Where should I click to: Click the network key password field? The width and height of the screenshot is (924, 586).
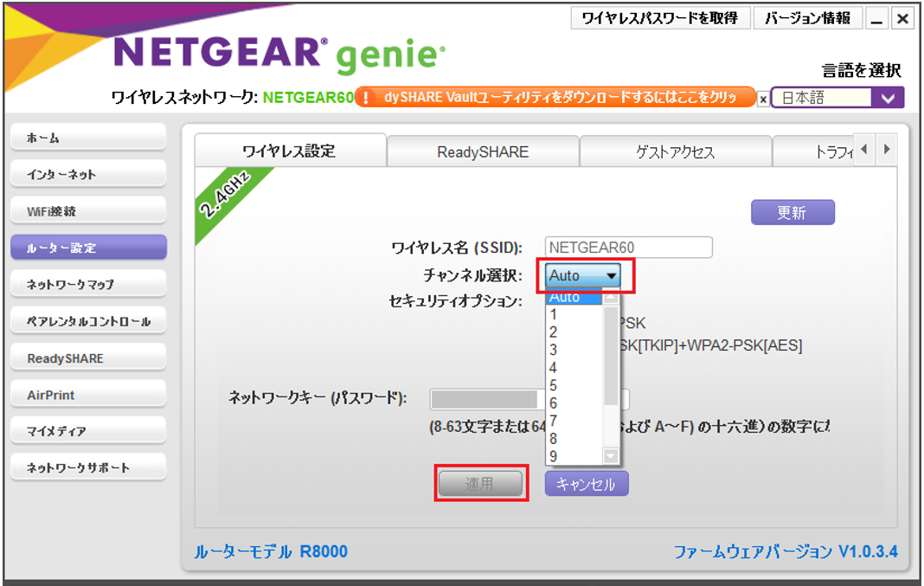click(529, 399)
